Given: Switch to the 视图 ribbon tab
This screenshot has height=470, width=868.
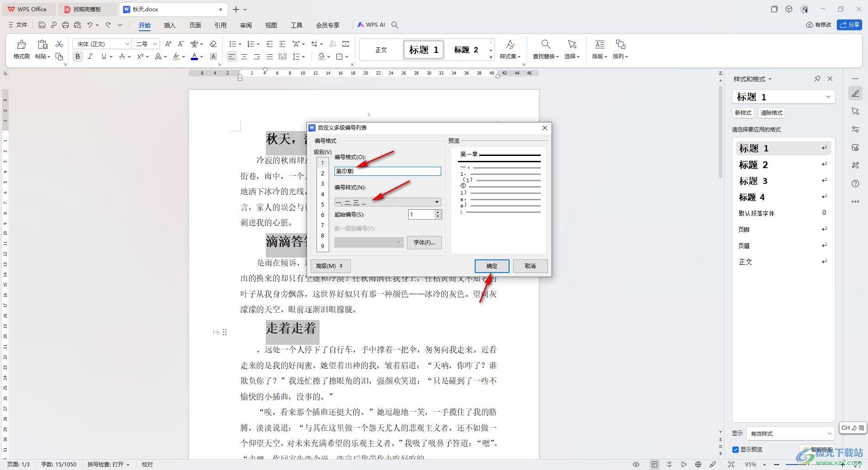Looking at the screenshot, I should (x=271, y=25).
